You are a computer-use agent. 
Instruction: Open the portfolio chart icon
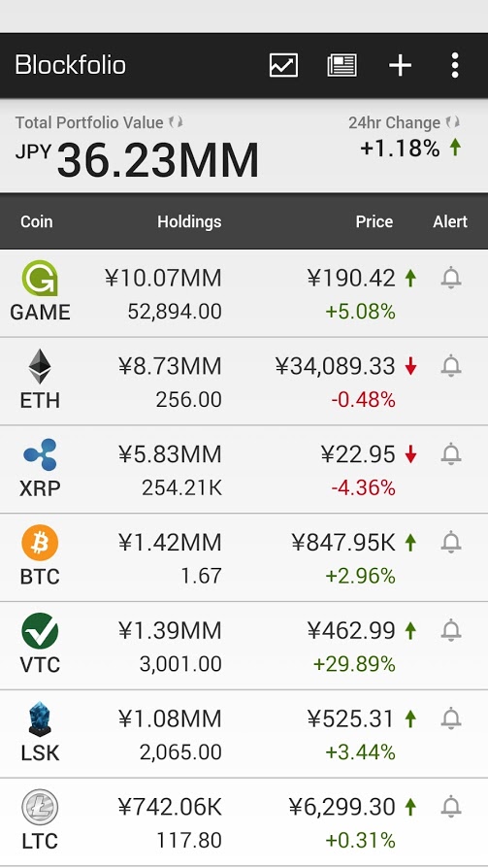(x=284, y=65)
